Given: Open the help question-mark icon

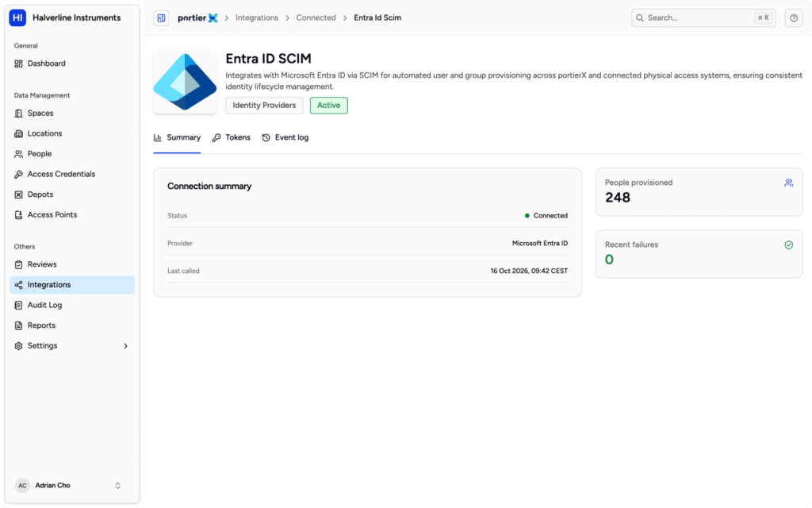Looking at the screenshot, I should [793, 17].
